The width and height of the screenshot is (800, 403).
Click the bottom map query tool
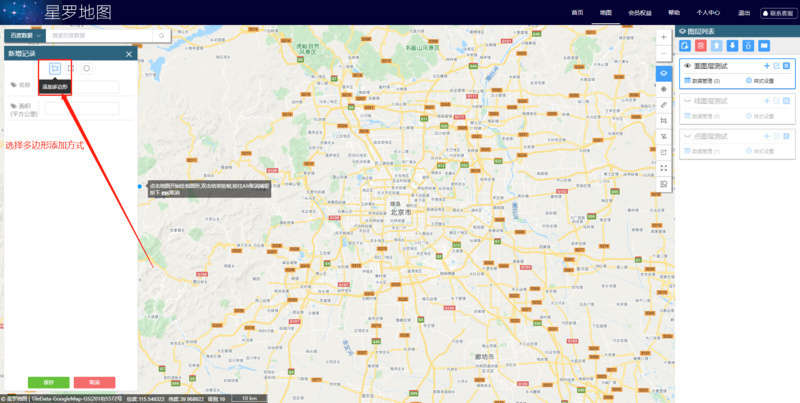pyautogui.click(x=664, y=184)
